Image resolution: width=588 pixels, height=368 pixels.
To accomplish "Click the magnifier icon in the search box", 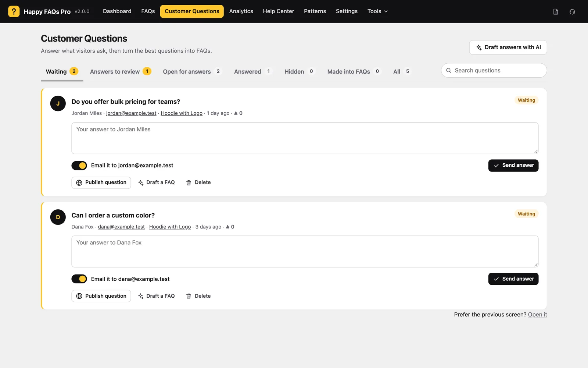I will (449, 71).
